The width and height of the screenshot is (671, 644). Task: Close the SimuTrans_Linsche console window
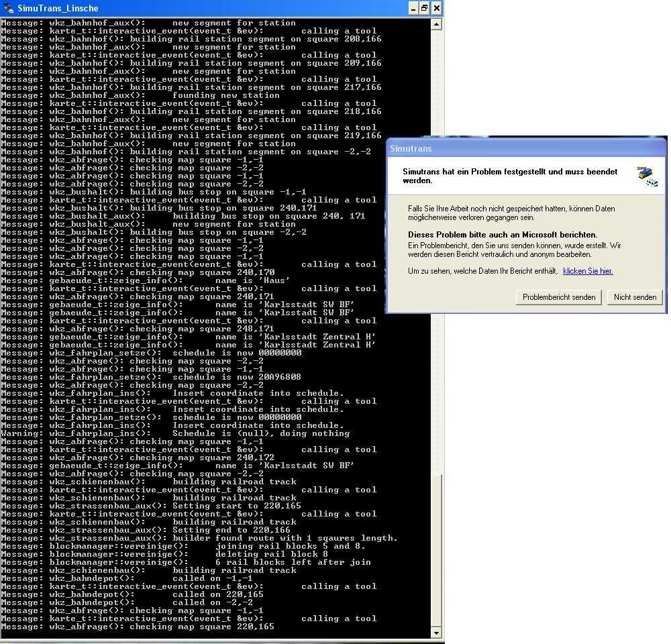pyautogui.click(x=437, y=8)
